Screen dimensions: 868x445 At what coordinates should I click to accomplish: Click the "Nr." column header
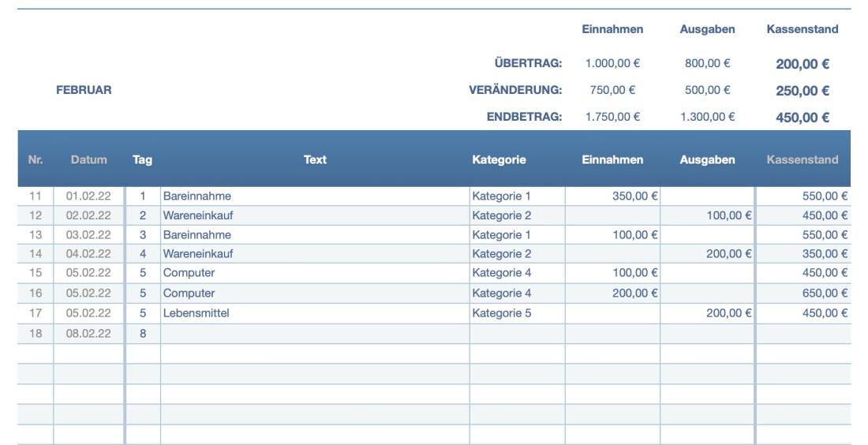click(x=35, y=160)
